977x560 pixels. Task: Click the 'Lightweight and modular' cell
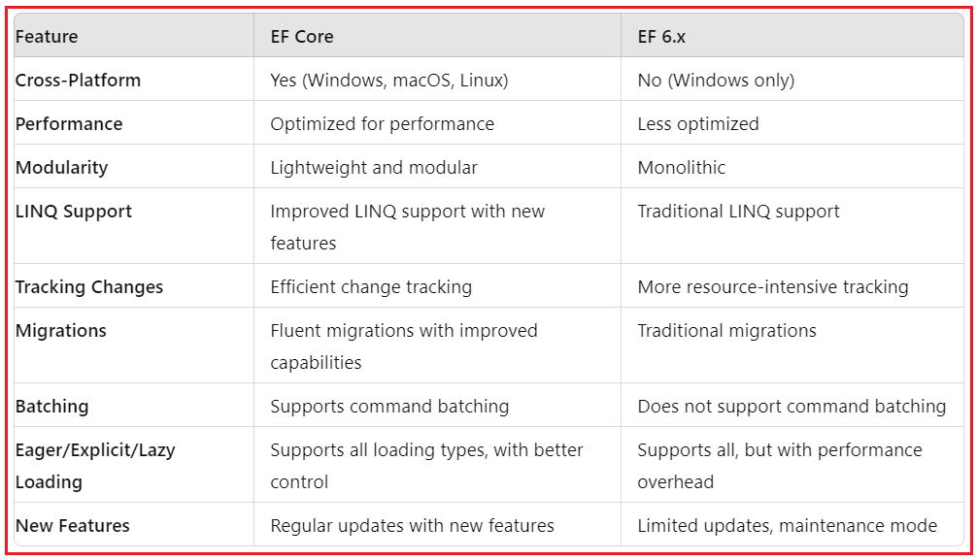pos(374,168)
